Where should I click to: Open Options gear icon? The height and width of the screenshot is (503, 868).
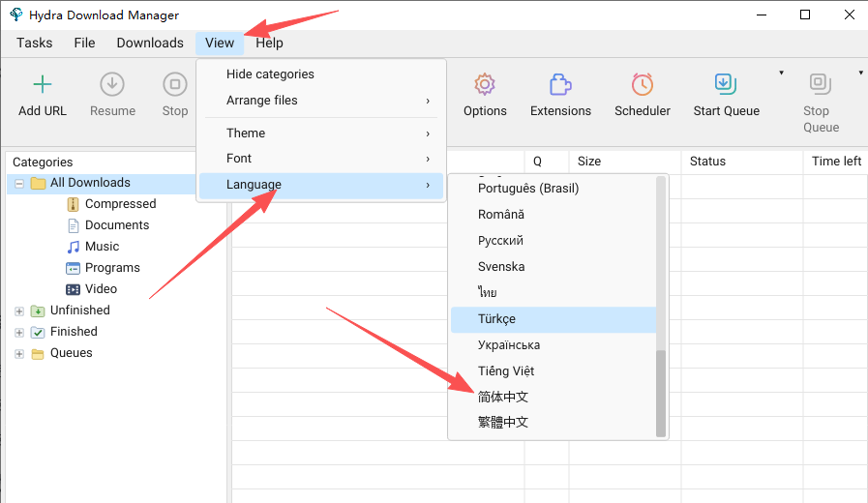pos(485,84)
